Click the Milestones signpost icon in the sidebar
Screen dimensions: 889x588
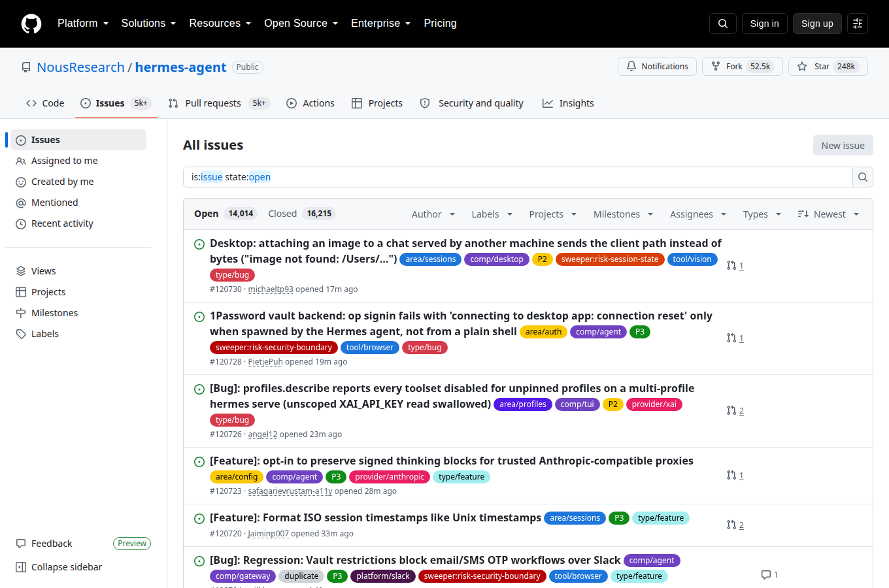[21, 313]
